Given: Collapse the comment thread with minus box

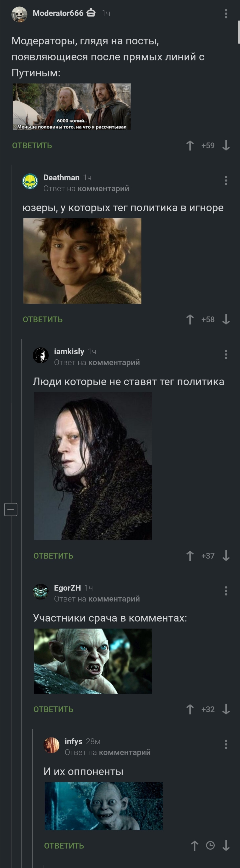Looking at the screenshot, I should point(10,509).
